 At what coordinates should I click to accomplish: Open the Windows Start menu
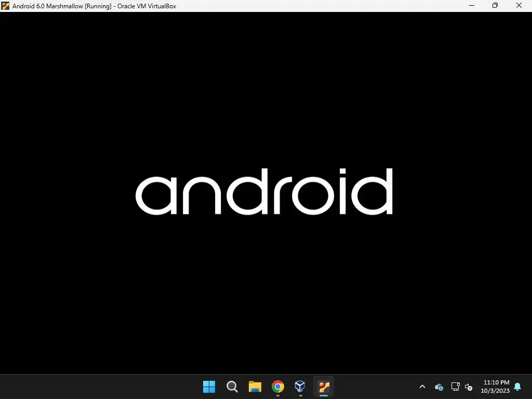tap(209, 387)
